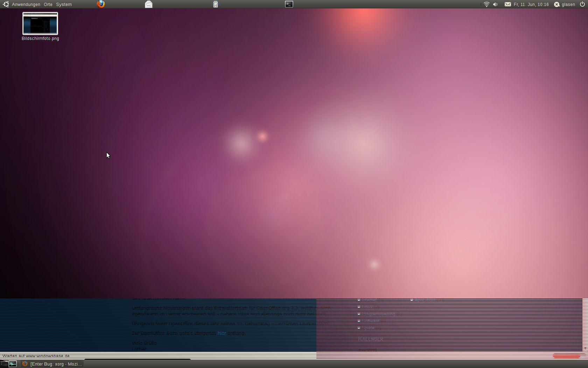Viewport: 588px width, 368px height.
Task: Select the Bildschirmfoto.png desktop file
Action: 40,24
